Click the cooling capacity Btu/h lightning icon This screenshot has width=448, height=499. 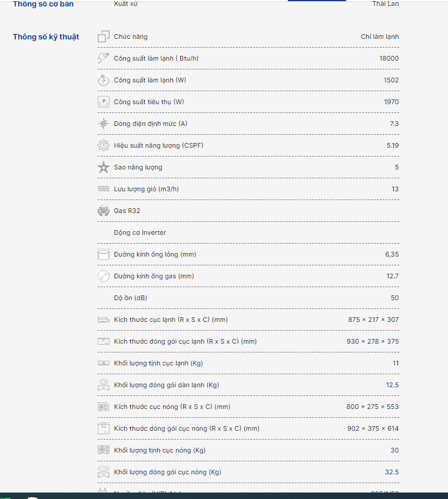104,58
